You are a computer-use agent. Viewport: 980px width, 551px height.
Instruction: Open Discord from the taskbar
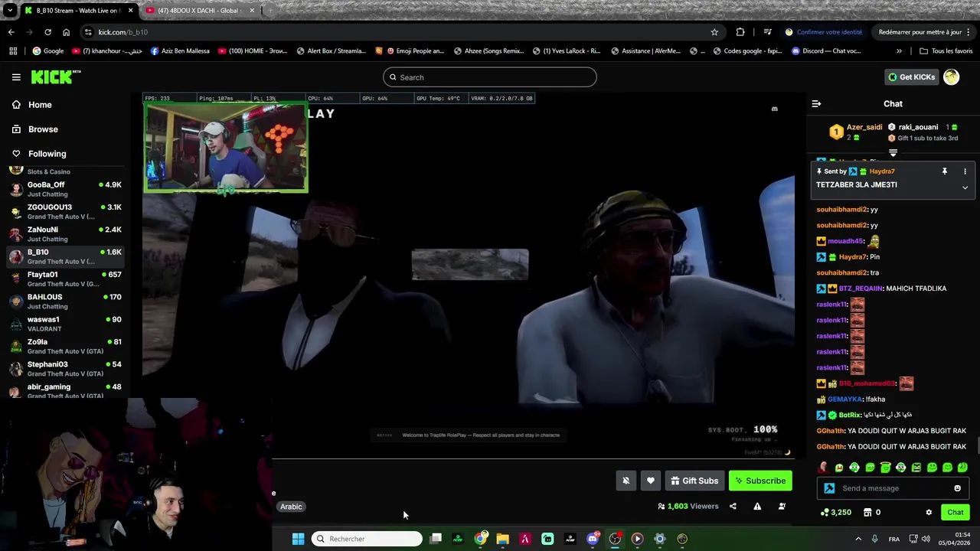[x=593, y=539]
